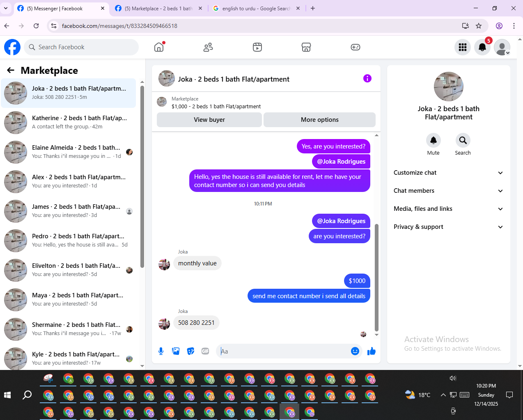Viewport: 523px width, 420px height.
Task: Expand the Chat members section
Action: (448, 191)
